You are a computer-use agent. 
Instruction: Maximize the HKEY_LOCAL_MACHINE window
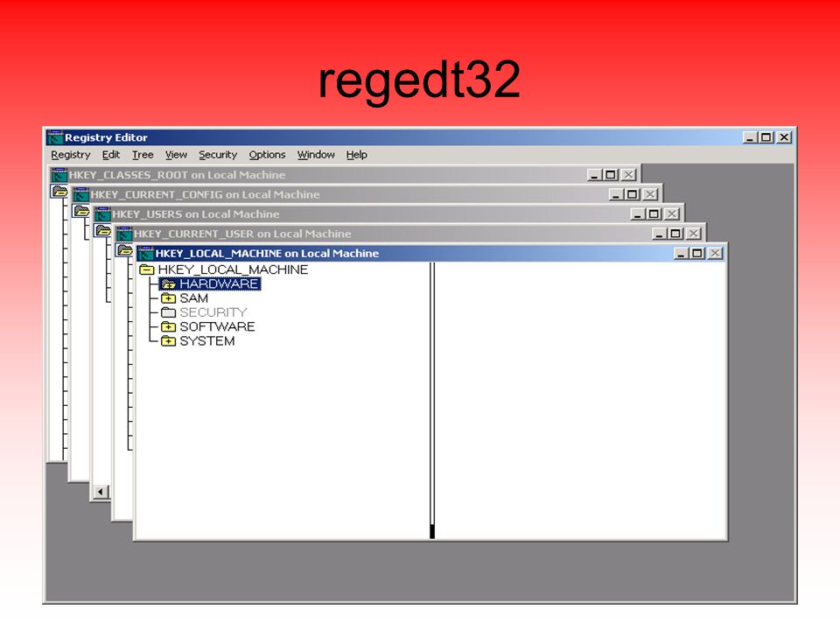697,254
